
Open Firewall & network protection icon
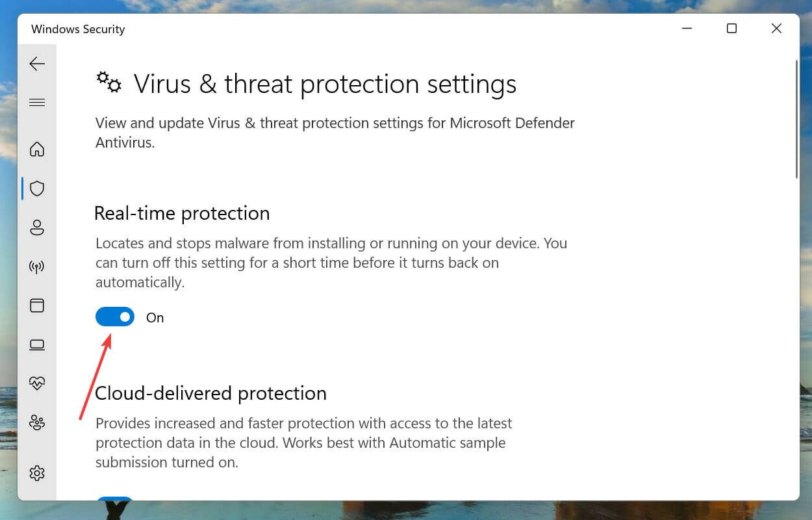pos(37,266)
